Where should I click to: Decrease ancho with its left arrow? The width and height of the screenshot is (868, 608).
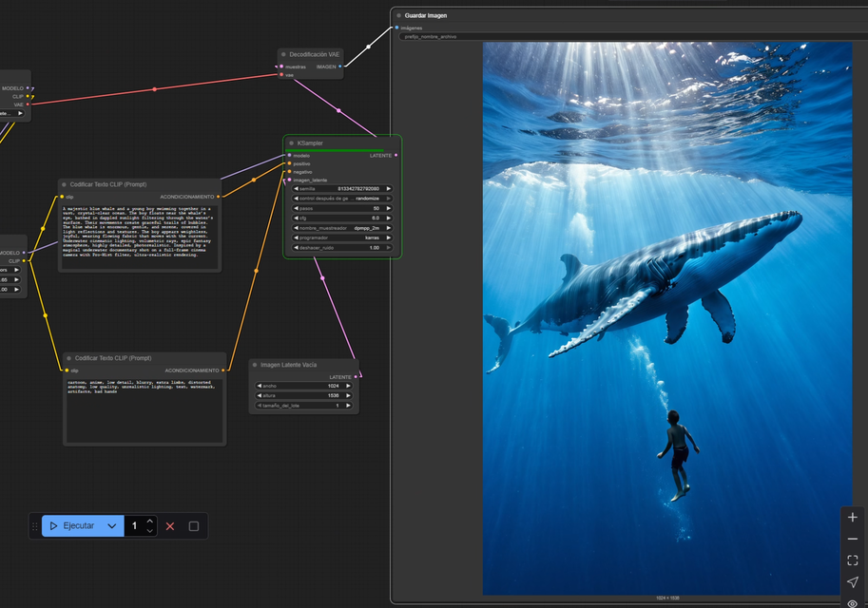point(260,386)
